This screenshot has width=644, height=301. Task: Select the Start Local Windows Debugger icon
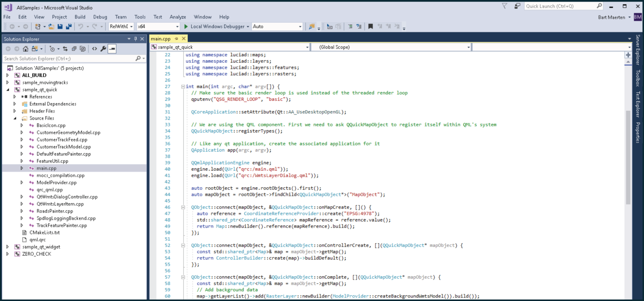point(186,26)
